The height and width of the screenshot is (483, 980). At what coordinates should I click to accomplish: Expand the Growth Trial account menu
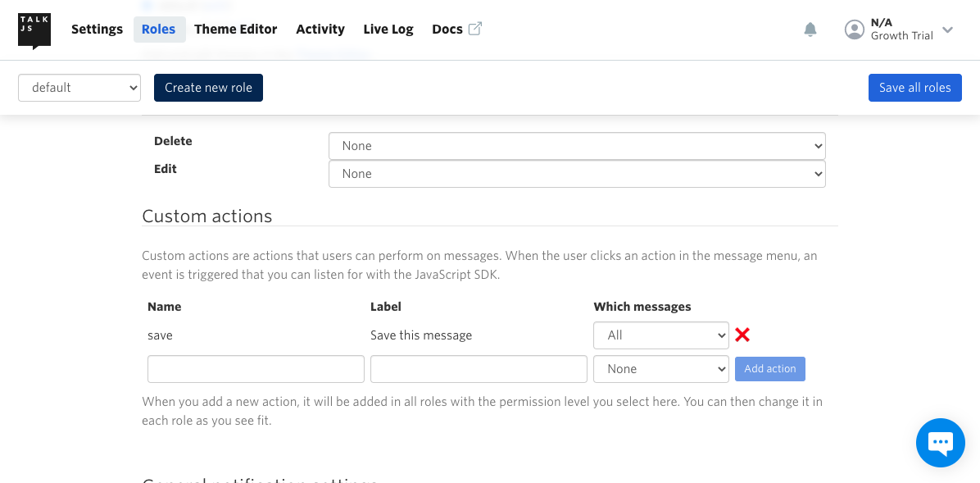(x=948, y=30)
